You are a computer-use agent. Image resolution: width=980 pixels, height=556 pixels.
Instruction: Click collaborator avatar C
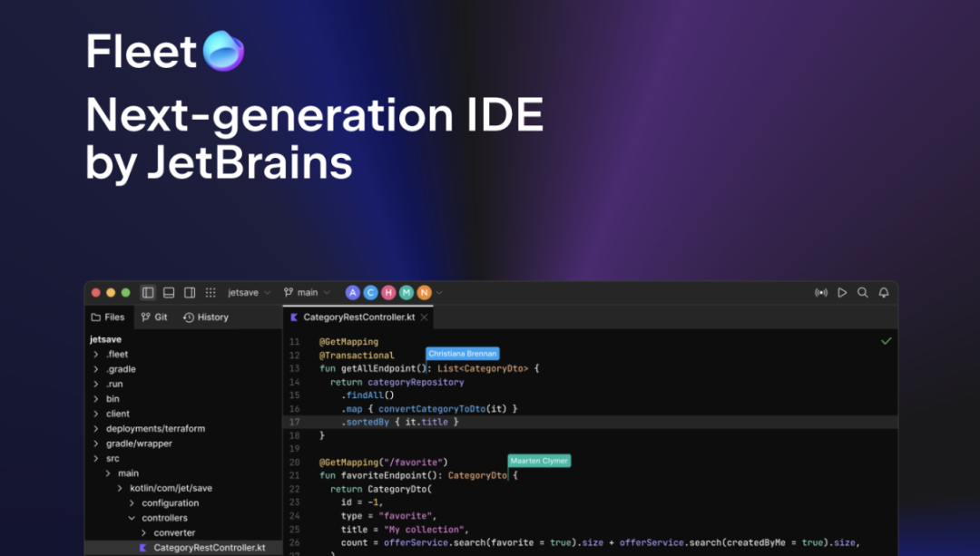pos(370,292)
